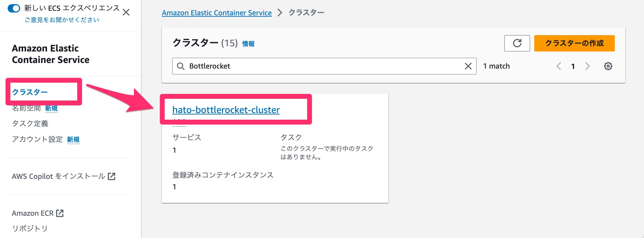
Task: Click the previous page chevron icon
Action: (559, 66)
